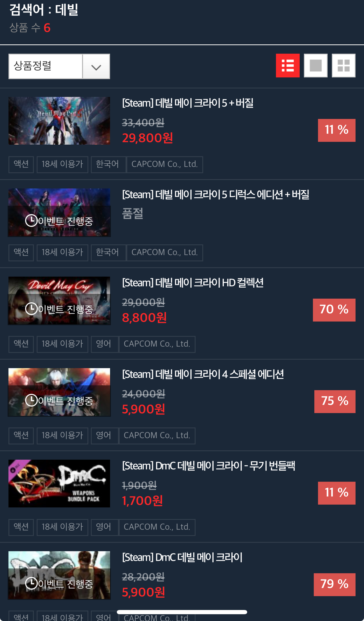
Task: Select 액션 genre tag on first product
Action: pos(21,164)
